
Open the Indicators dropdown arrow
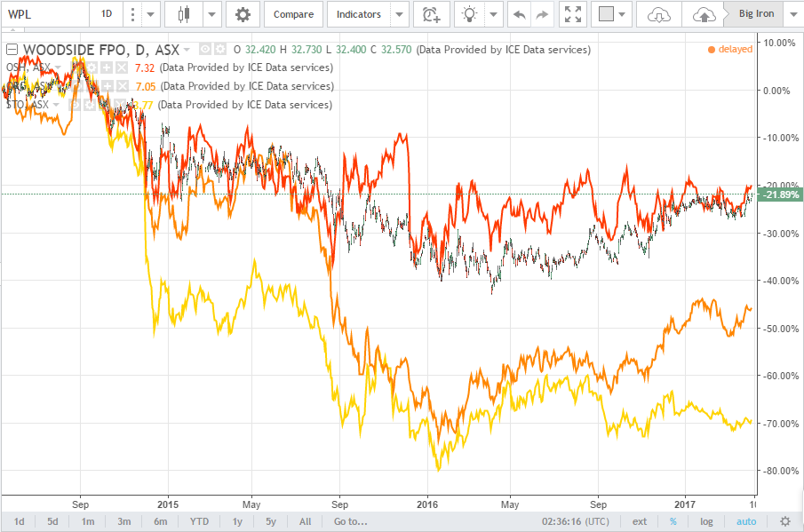399,14
